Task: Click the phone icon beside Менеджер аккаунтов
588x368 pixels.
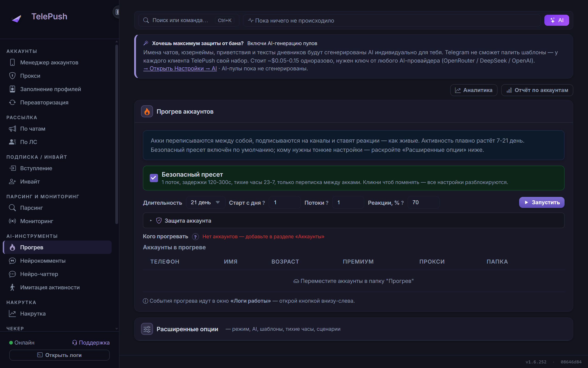Action: (12, 62)
